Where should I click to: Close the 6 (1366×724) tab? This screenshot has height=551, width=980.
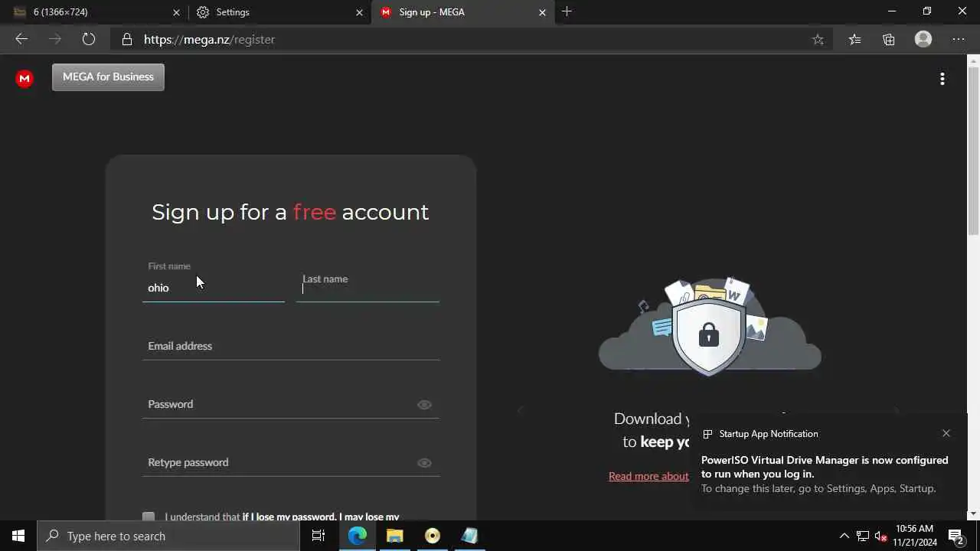[x=176, y=12]
